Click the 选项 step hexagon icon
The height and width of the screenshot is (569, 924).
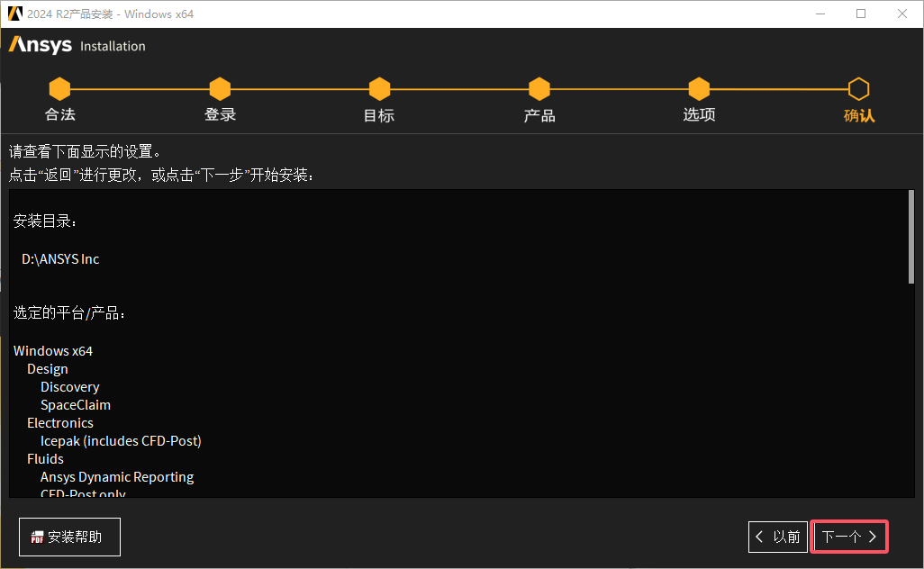coord(699,88)
